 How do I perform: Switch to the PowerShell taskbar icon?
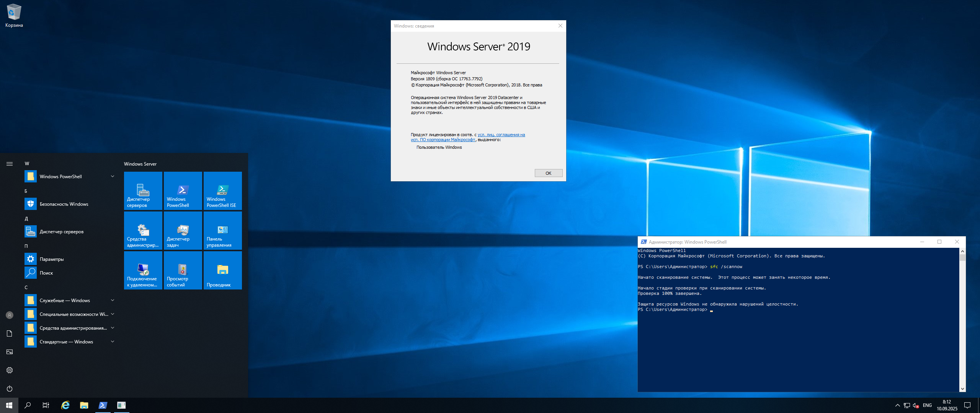(x=103, y=405)
